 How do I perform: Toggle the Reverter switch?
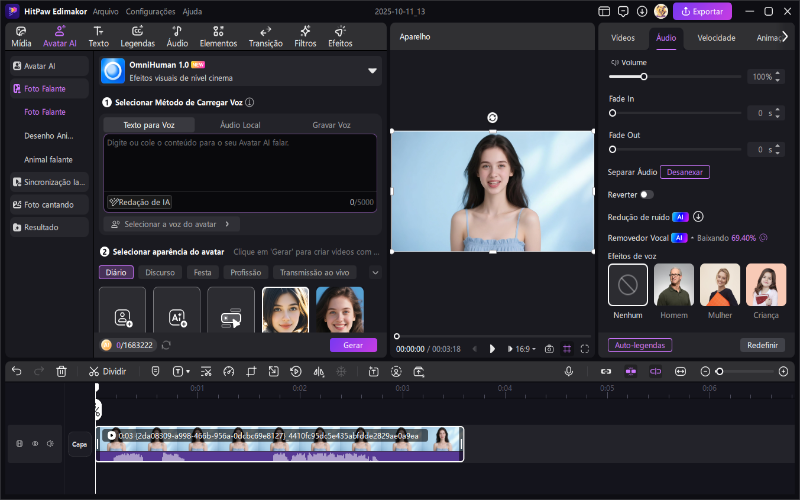[x=647, y=194]
